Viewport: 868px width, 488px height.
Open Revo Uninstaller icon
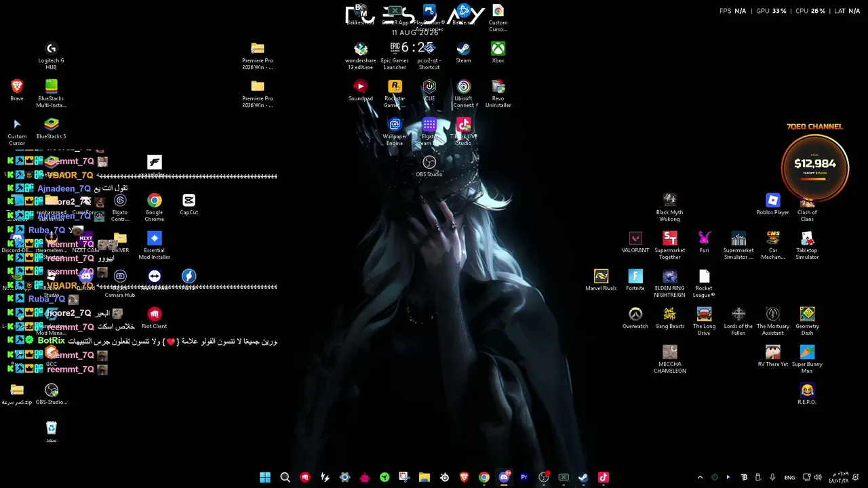[498, 94]
